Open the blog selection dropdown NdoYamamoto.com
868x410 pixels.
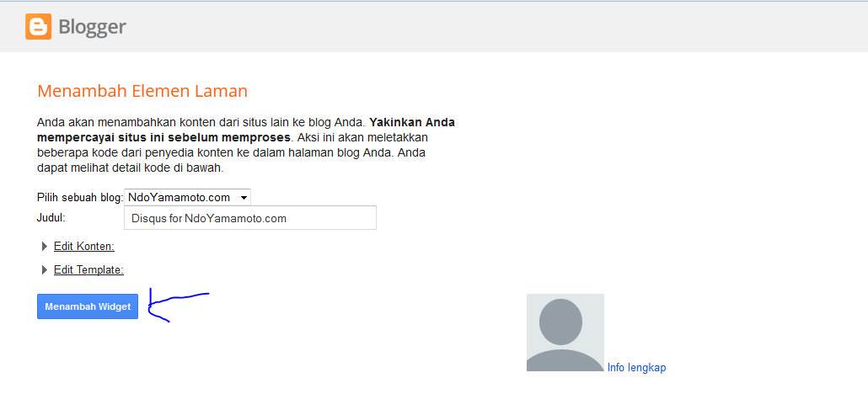click(188, 197)
